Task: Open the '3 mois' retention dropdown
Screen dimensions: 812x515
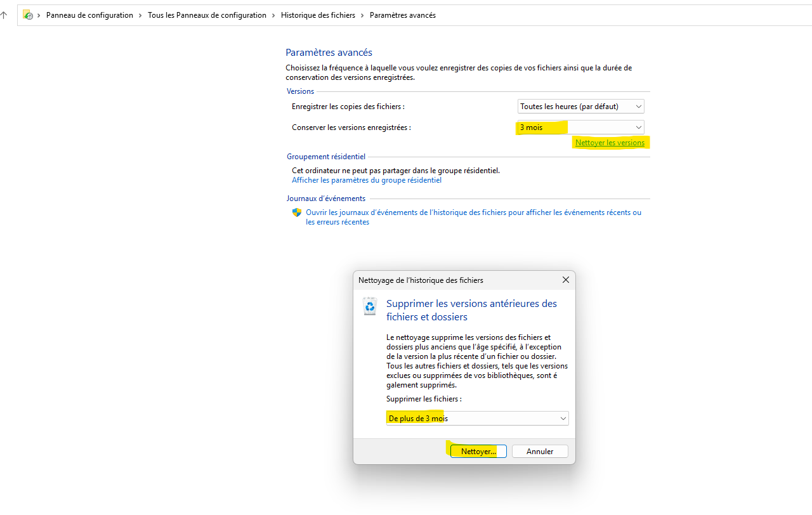Action: click(x=581, y=127)
